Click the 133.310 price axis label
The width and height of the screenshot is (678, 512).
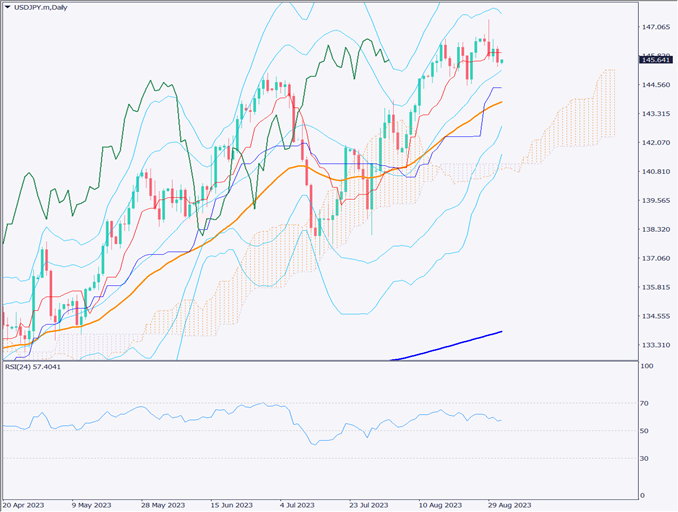click(656, 345)
